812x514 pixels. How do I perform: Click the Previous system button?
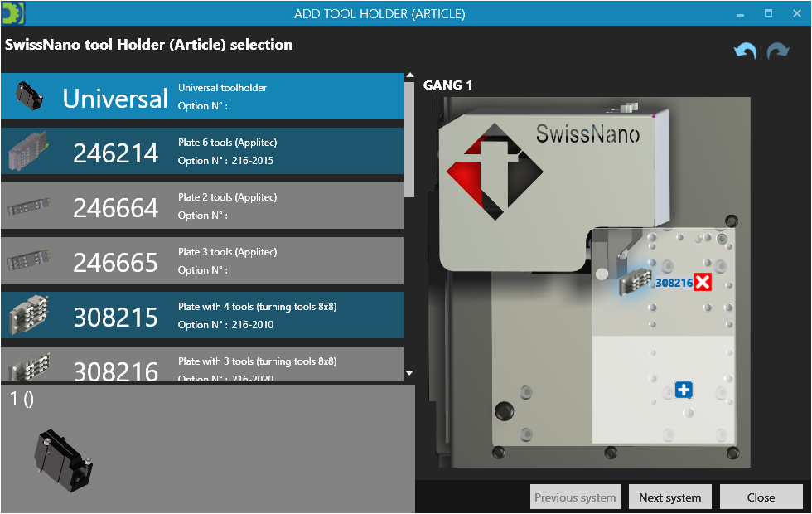coord(575,497)
